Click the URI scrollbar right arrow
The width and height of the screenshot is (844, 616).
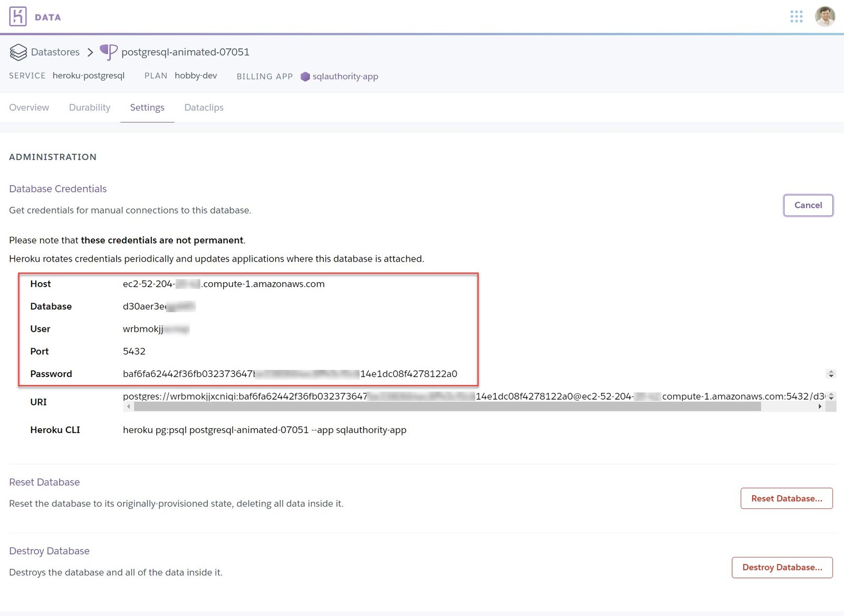819,407
